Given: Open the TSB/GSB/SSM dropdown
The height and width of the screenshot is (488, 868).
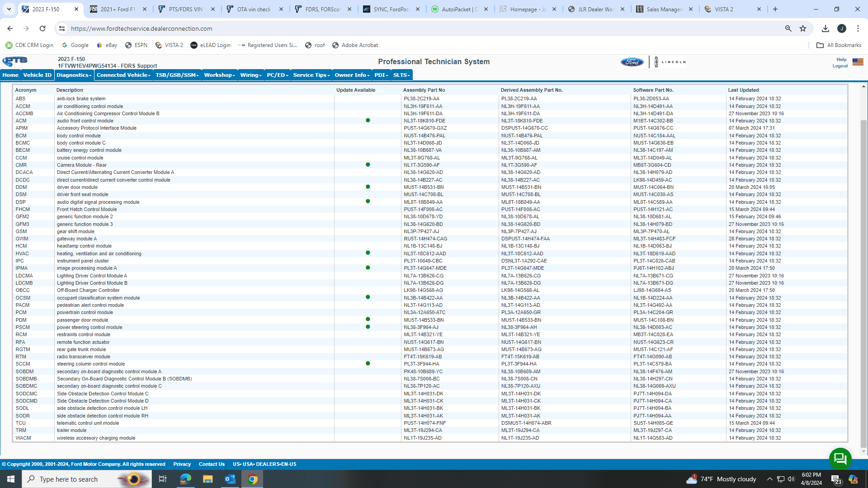Looking at the screenshot, I should [x=177, y=75].
